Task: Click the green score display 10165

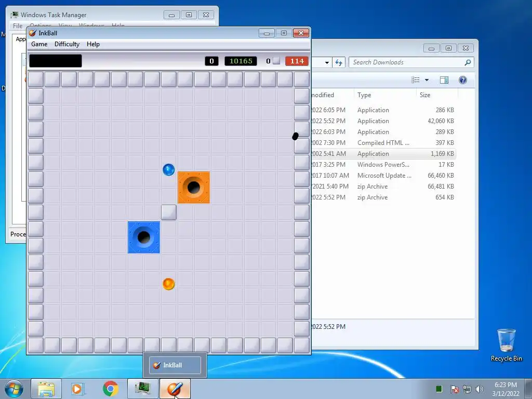Action: [x=241, y=61]
